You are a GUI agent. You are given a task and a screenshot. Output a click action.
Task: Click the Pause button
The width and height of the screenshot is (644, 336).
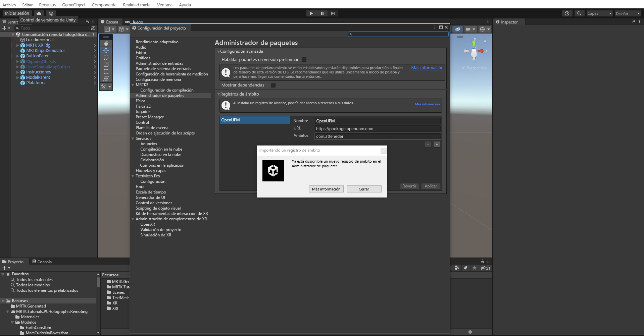322,13
